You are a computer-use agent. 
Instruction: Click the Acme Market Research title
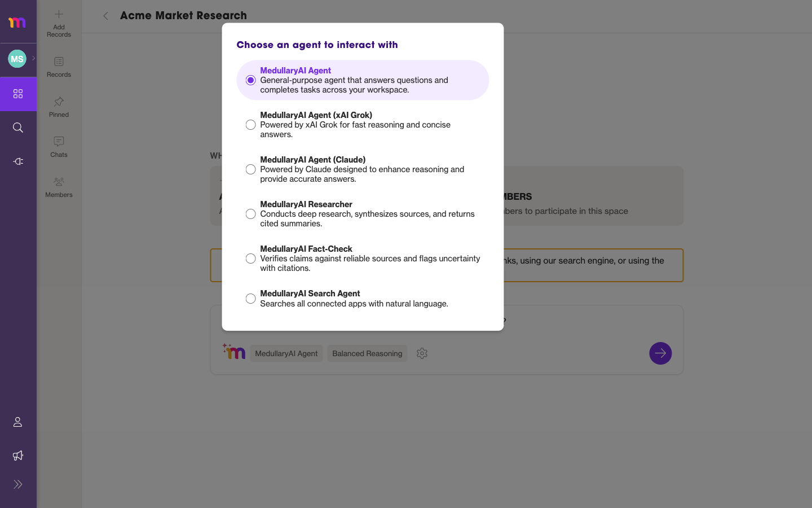pos(183,16)
